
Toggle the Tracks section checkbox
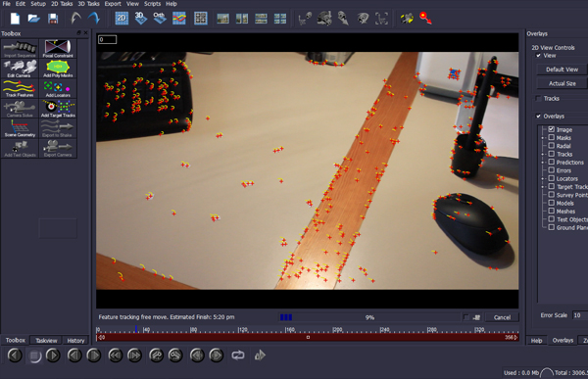pyautogui.click(x=538, y=98)
